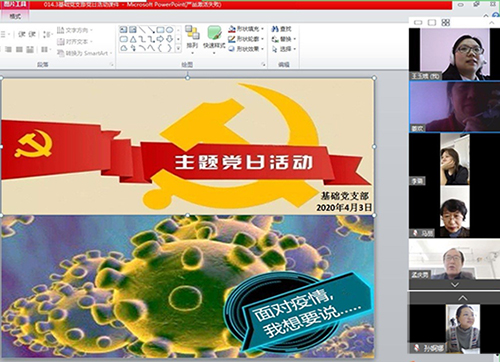The height and width of the screenshot is (362, 500).
Task: Select the oval shape in the shapes gallery
Action: [169, 30]
